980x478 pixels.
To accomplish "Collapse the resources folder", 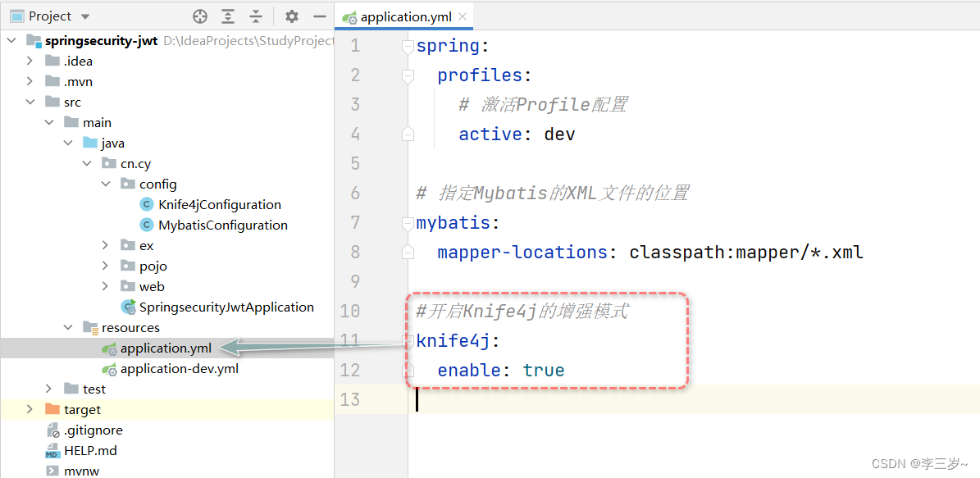I will pyautogui.click(x=67, y=327).
